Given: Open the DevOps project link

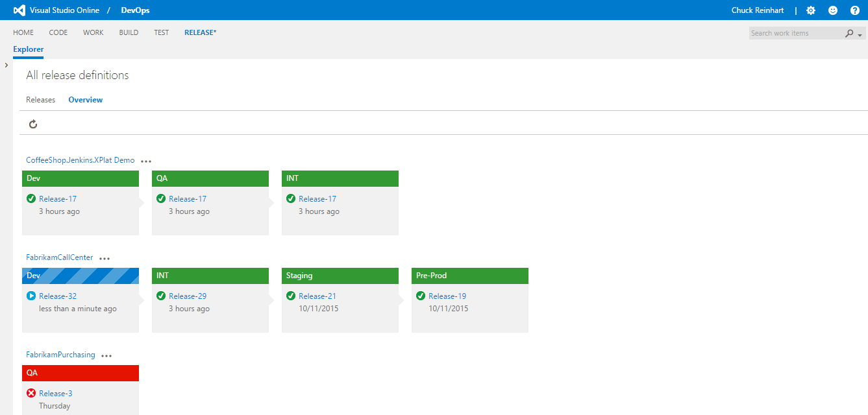Looking at the screenshot, I should click(x=136, y=10).
